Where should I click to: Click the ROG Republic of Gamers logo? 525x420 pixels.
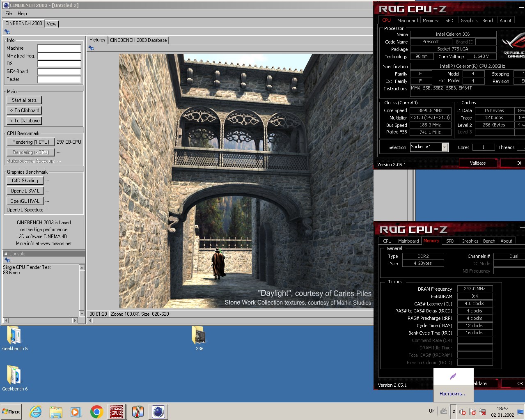pyautogui.click(x=513, y=45)
